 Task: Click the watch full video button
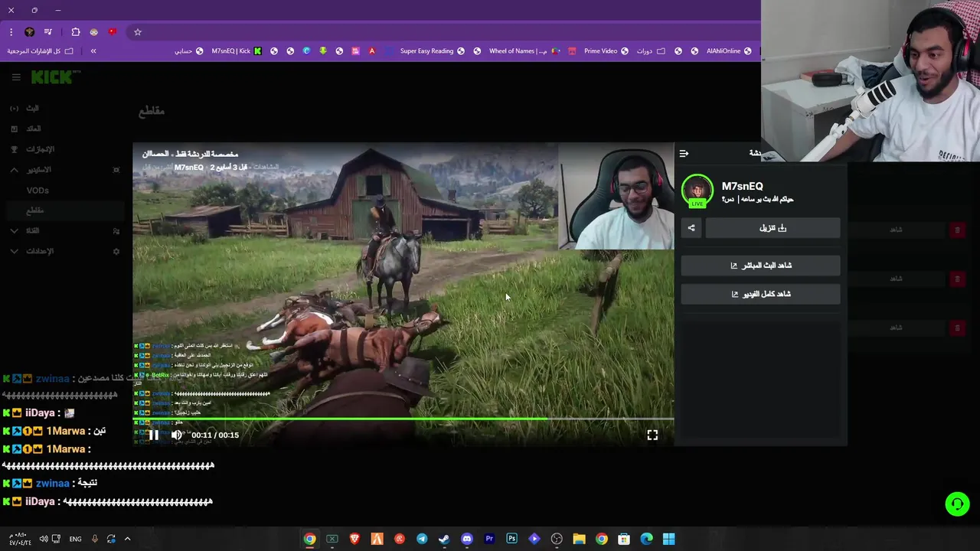click(x=760, y=294)
